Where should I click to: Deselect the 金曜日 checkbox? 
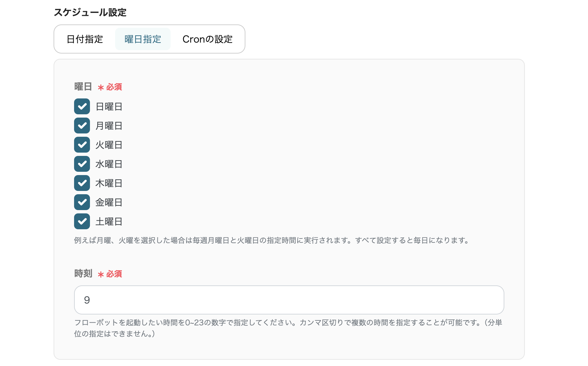[82, 202]
